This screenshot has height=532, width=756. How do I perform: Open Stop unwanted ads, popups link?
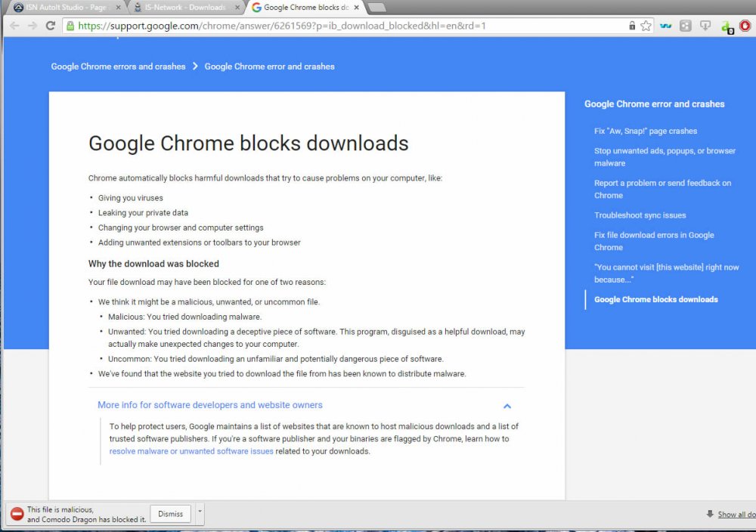[665, 157]
